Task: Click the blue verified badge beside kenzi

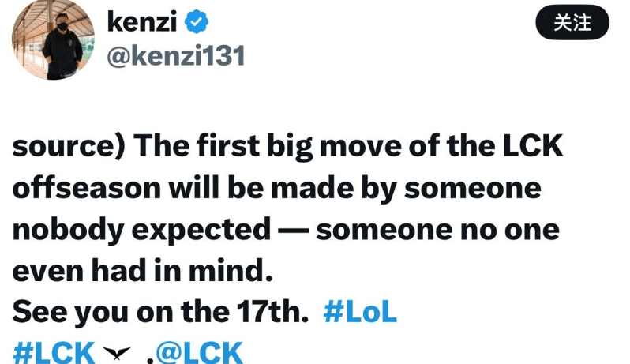Action: click(x=197, y=22)
